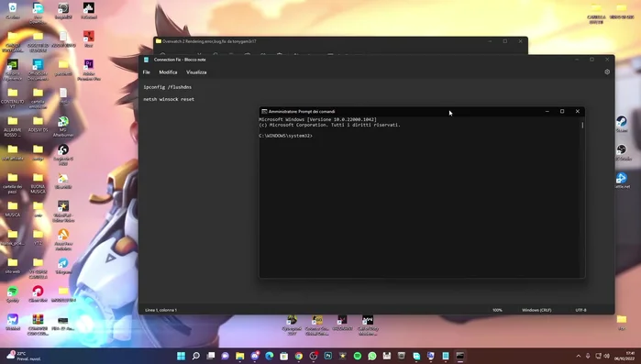The image size is (641, 364).
Task: Select the Steam desktop shortcut
Action: [x=622, y=124]
